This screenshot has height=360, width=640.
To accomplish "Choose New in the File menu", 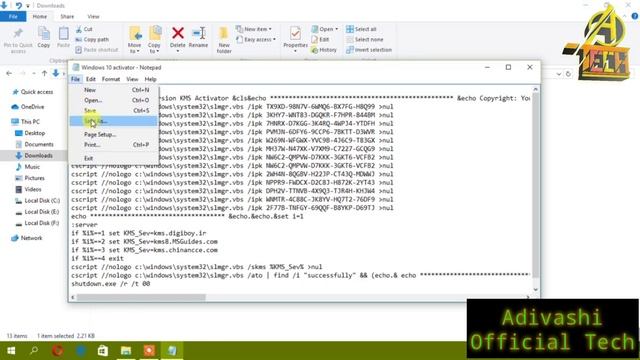I will [x=114, y=90].
